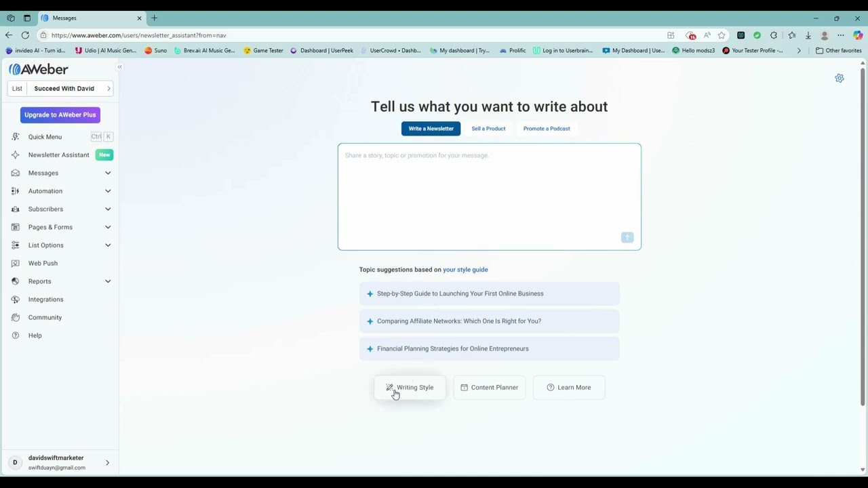
Task: Open browser settings ellipsis menu
Action: [x=841, y=35]
